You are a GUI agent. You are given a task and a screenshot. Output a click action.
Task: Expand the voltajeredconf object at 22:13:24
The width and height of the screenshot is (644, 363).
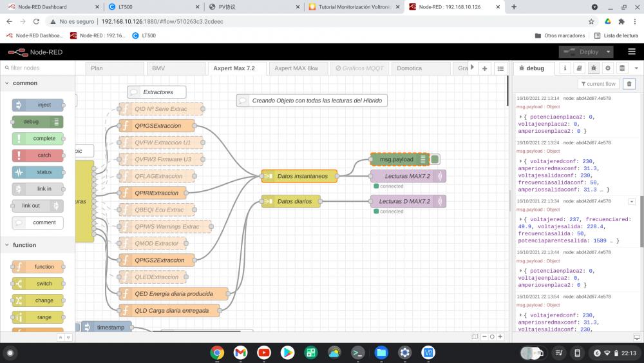pos(520,161)
